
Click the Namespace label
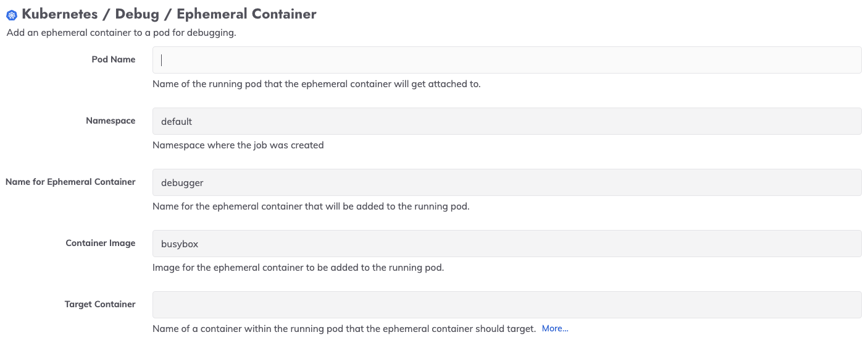(111, 121)
